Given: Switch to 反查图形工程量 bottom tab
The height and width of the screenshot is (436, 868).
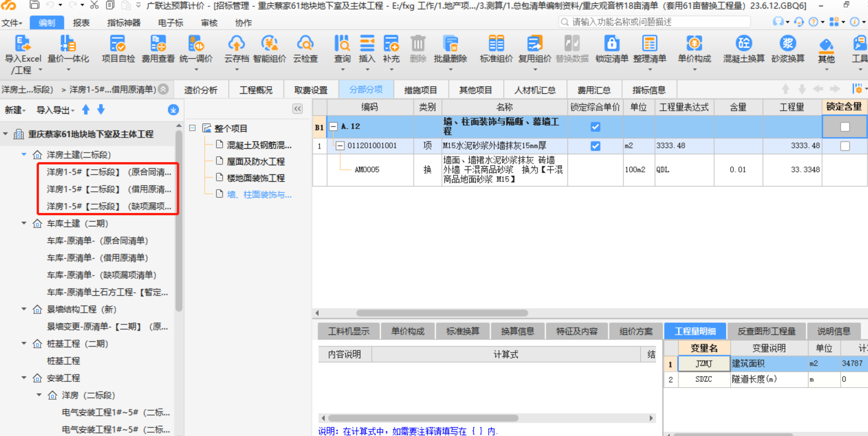Looking at the screenshot, I should point(767,331).
